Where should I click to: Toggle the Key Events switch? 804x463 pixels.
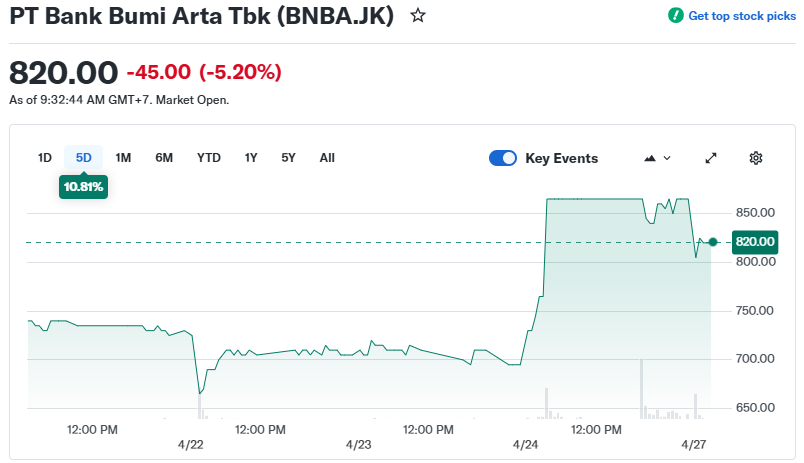tap(503, 158)
